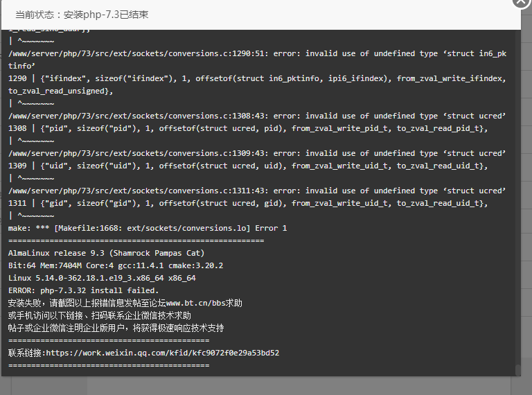The image size is (532, 395).
Task: Click the line '或手机访问以下链接、扫码联系企业微信技术求助'
Action: click(x=100, y=315)
